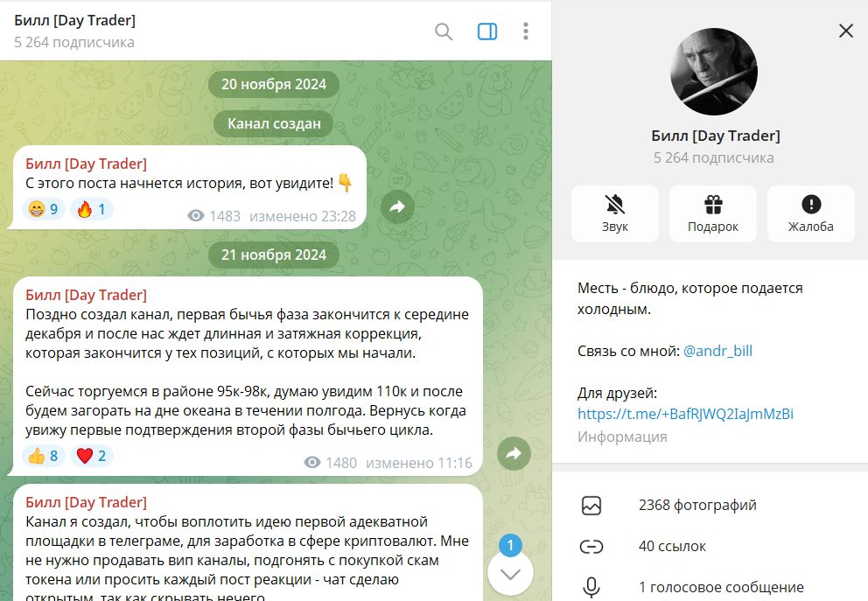Toggle notifications with the Звук bell
This screenshot has height=601, width=868.
click(x=615, y=213)
